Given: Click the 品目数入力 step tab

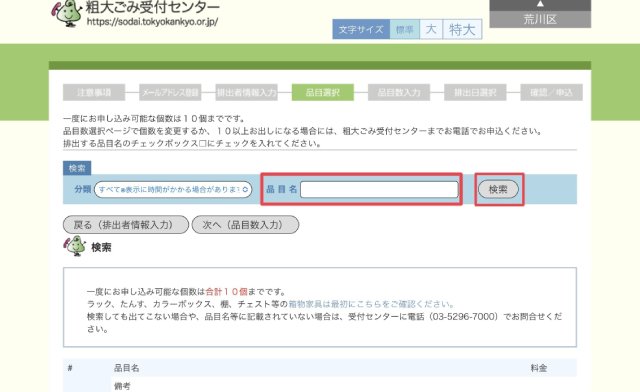Looking at the screenshot, I should click(399, 92).
